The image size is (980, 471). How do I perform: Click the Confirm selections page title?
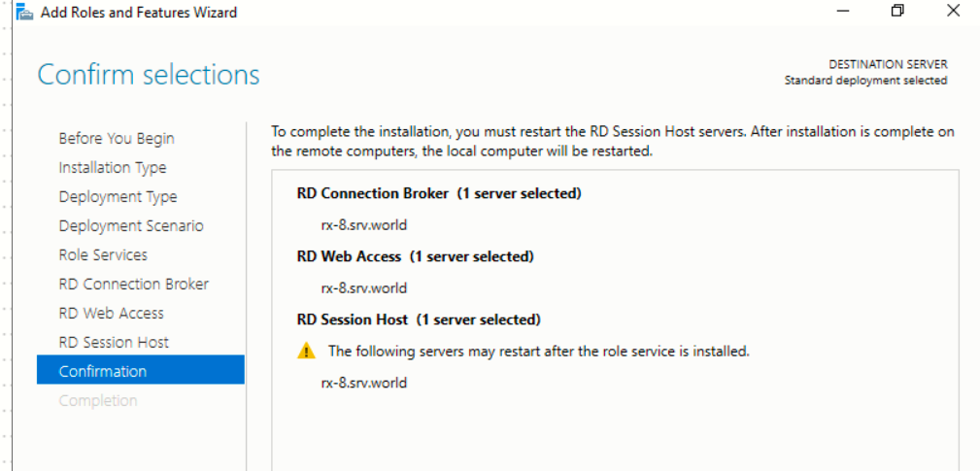coord(149,75)
